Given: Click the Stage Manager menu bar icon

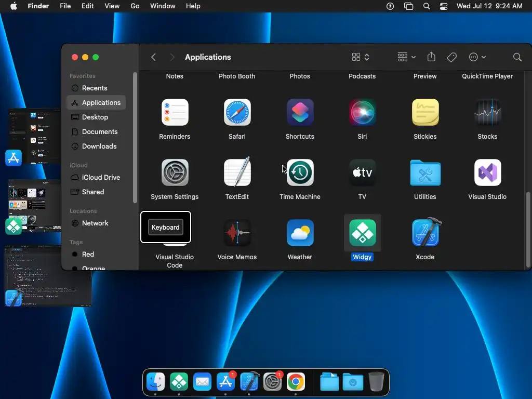Looking at the screenshot, I should click(408, 6).
